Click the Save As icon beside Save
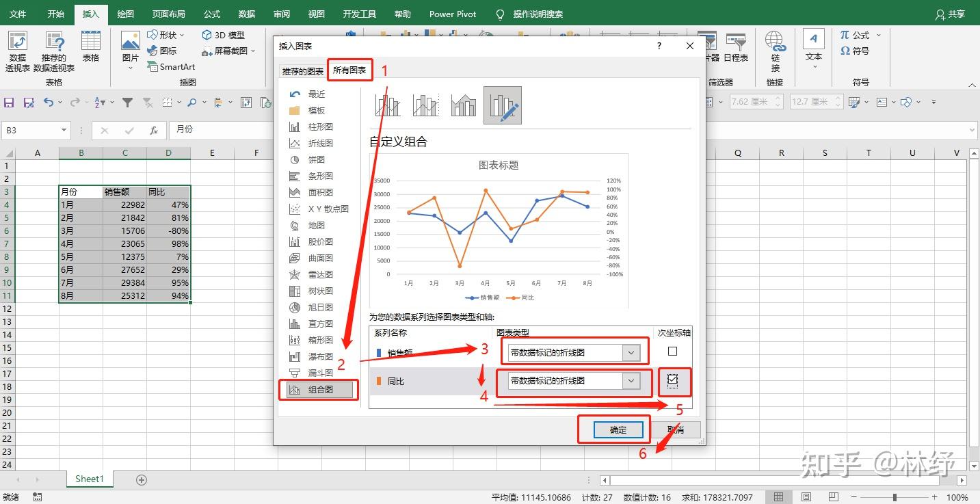This screenshot has width=980, height=504. click(x=29, y=103)
